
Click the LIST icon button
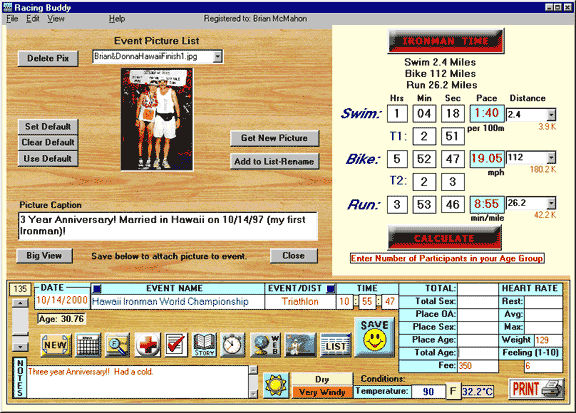336,345
